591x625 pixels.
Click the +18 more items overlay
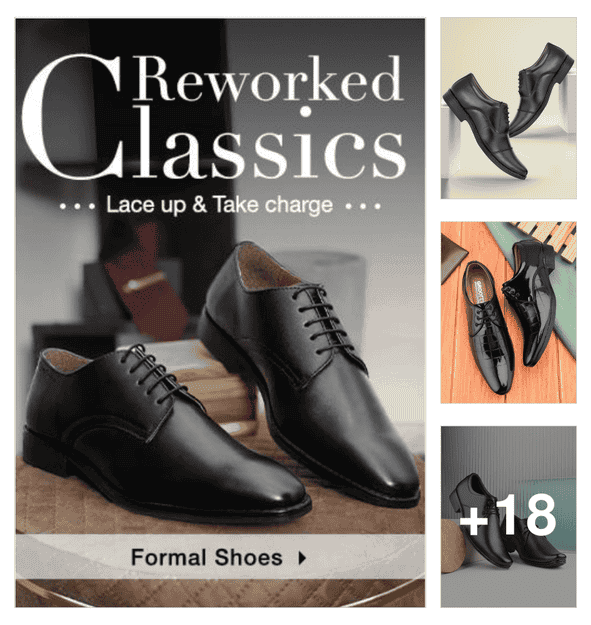tap(508, 517)
